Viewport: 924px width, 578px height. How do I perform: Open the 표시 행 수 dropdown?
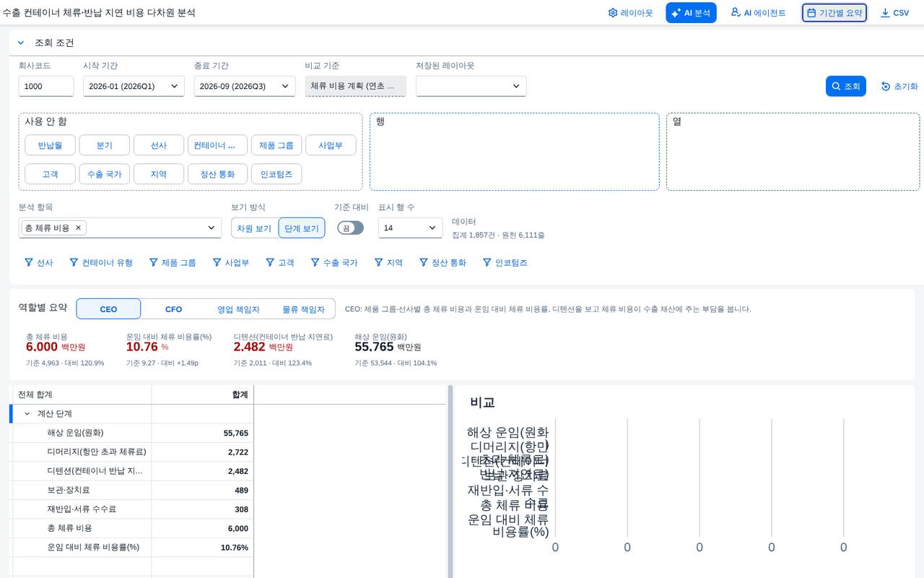(411, 228)
